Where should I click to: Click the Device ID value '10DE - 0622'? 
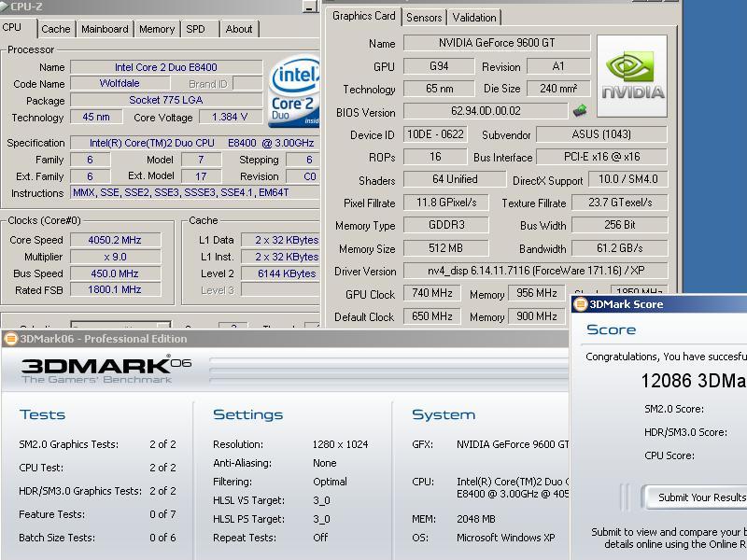point(435,134)
